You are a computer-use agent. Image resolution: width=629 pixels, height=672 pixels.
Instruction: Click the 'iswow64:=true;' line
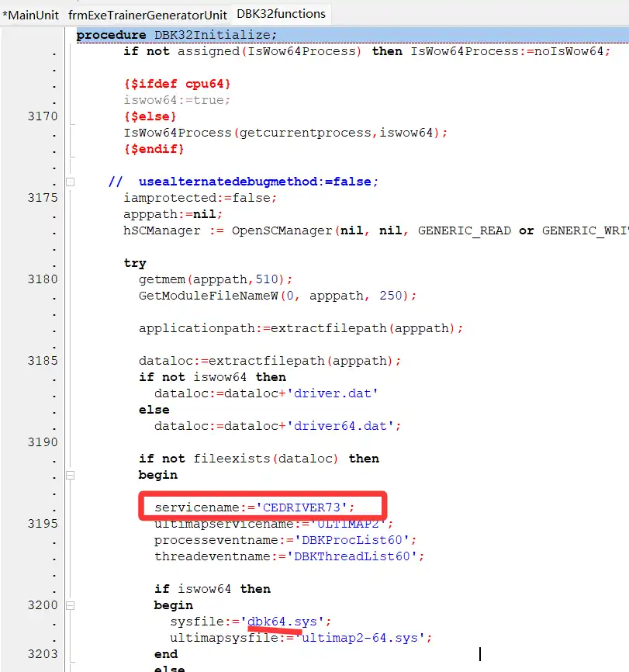pyautogui.click(x=177, y=100)
